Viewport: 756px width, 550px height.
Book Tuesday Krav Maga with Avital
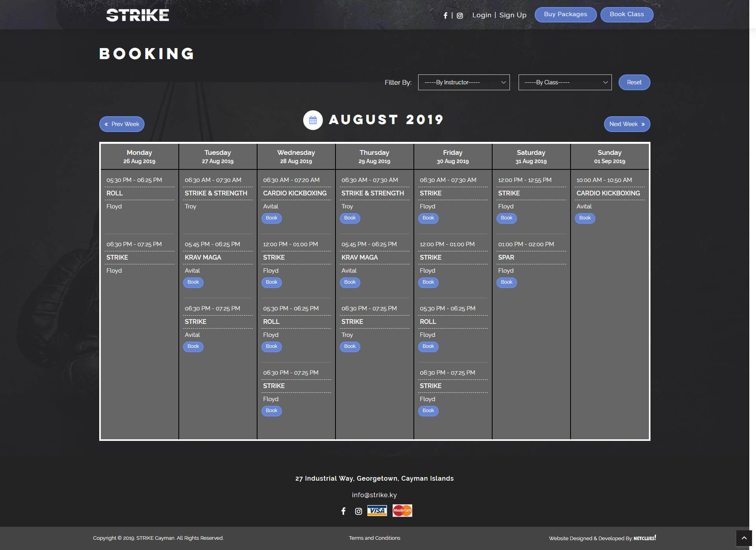[x=193, y=282]
